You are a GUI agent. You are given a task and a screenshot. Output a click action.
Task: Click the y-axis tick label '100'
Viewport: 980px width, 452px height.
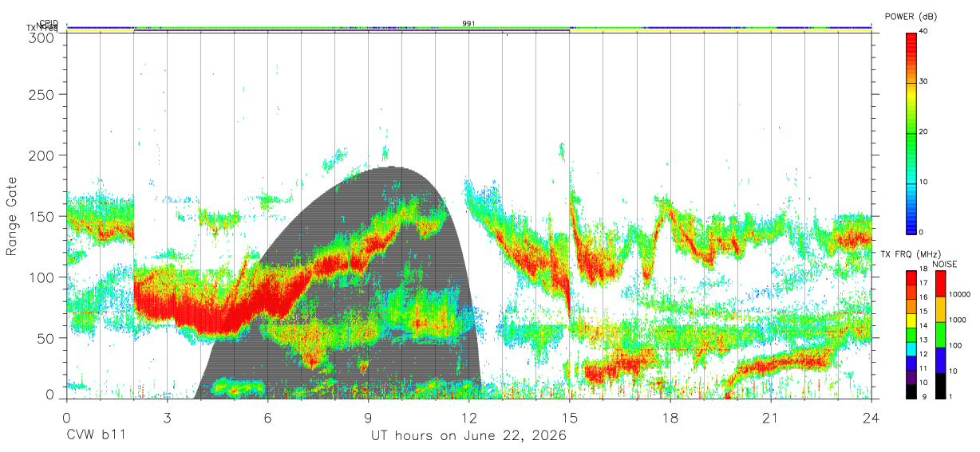click(x=42, y=277)
